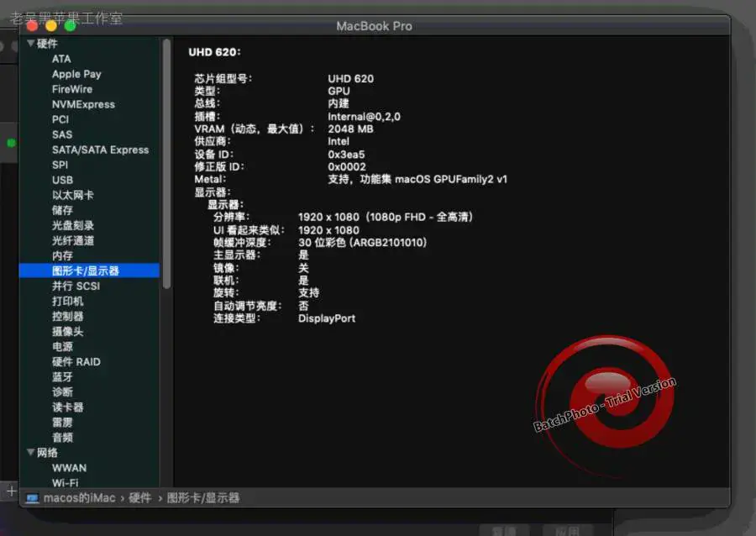The height and width of the screenshot is (536, 756).
Task: Select ATA in the sidebar
Action: [61, 59]
